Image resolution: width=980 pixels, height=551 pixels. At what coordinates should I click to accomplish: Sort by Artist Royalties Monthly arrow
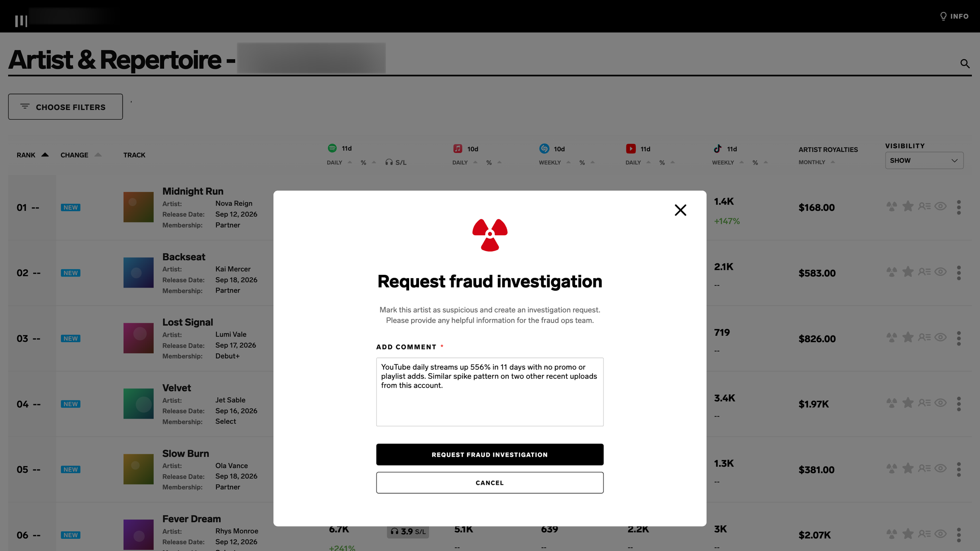click(x=833, y=162)
